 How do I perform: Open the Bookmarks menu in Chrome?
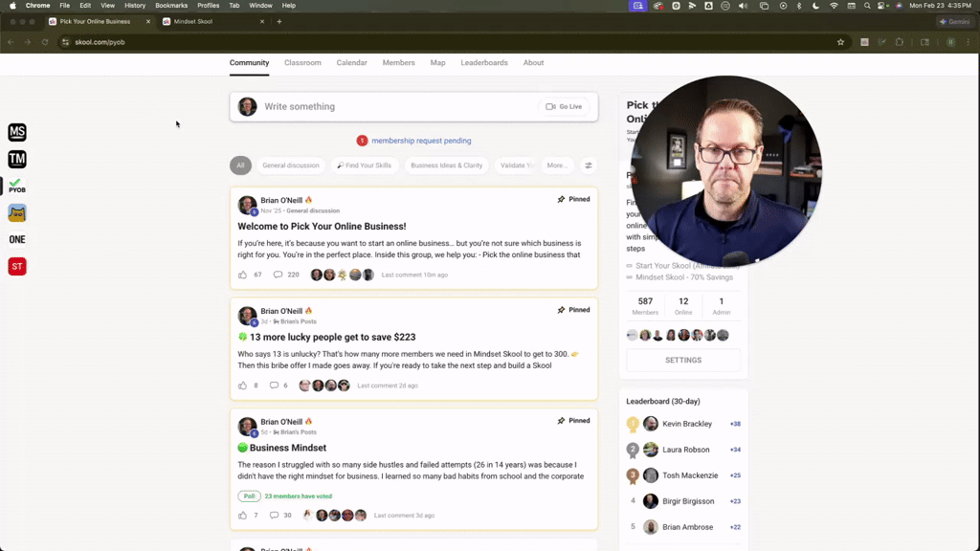coord(171,6)
